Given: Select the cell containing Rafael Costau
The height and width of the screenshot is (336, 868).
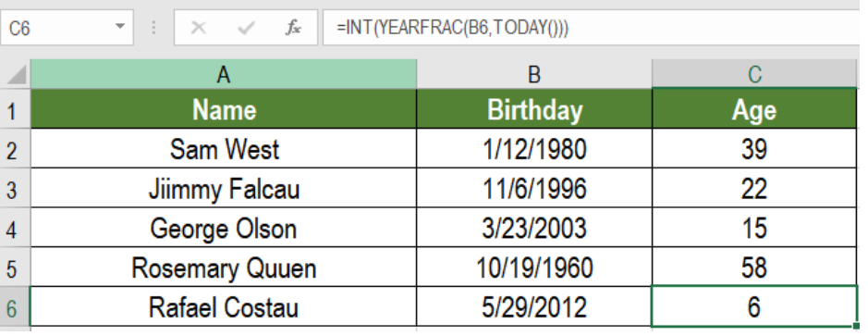Looking at the screenshot, I should pos(223,306).
